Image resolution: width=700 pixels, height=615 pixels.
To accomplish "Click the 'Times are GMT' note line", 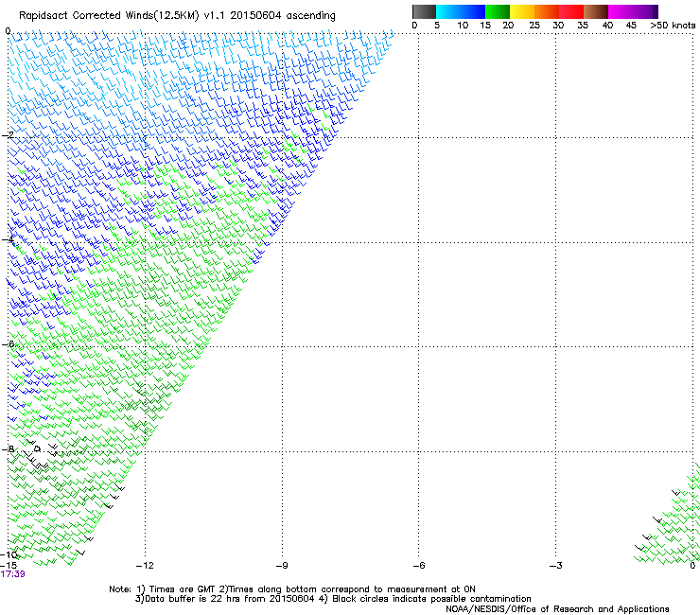I will tap(292, 589).
